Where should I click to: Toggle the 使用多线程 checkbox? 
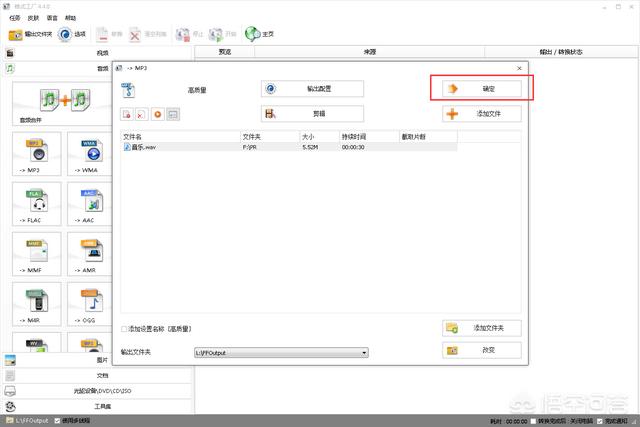tap(58, 420)
